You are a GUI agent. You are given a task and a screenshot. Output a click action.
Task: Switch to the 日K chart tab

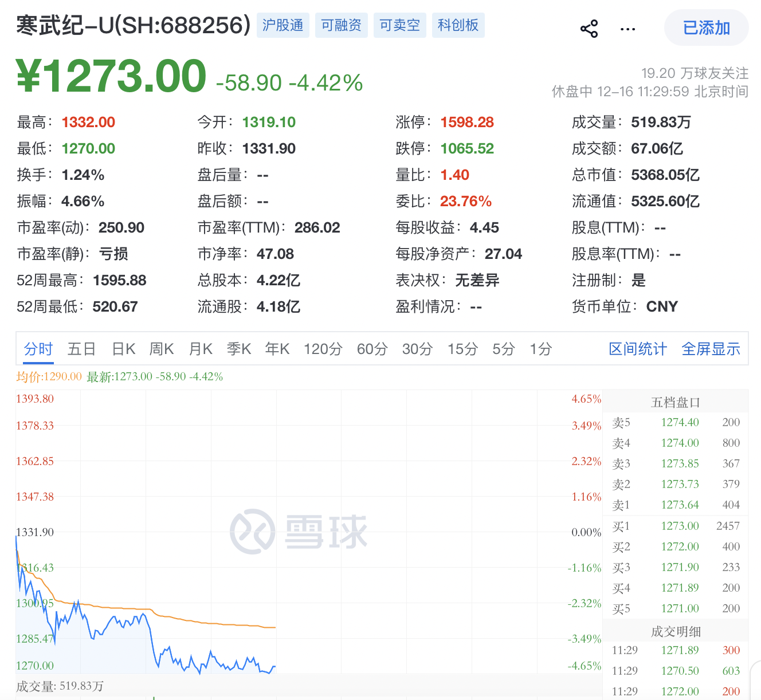coord(123,349)
